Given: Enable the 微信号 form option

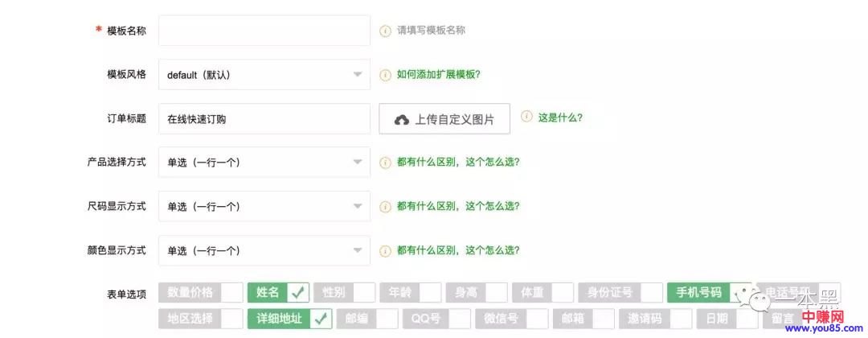Looking at the screenshot, I should click(x=537, y=319).
